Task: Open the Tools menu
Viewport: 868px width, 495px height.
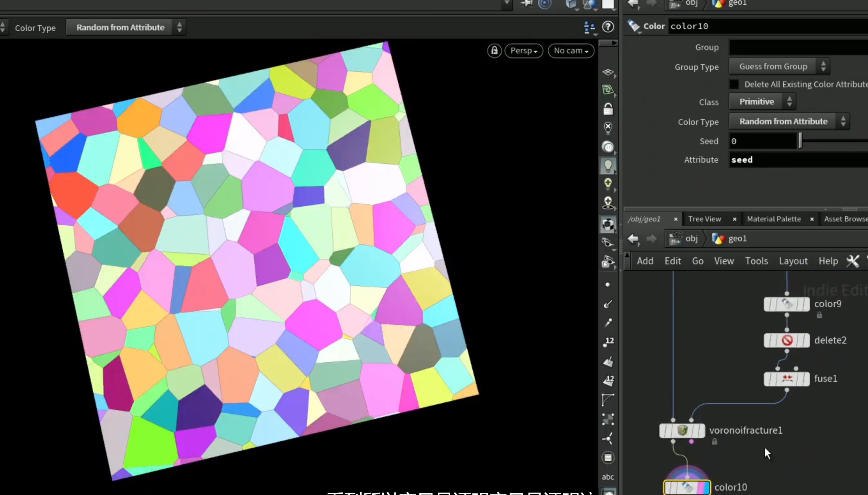Action: pos(756,261)
